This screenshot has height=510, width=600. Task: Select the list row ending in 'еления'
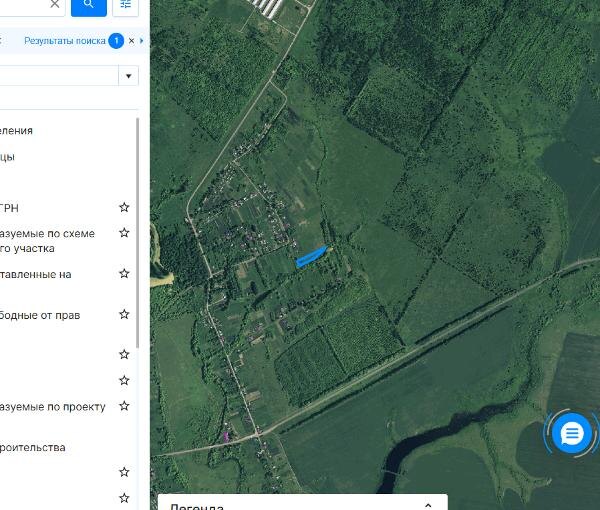(16, 131)
